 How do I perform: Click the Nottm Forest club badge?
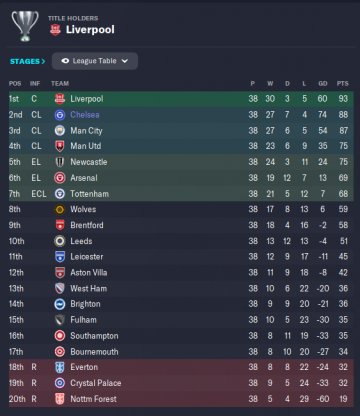[x=60, y=399]
